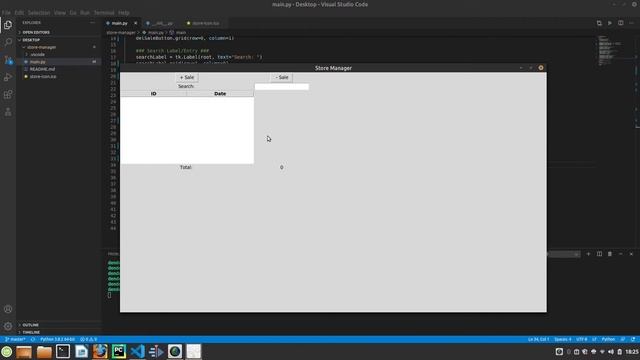Open the terminal selector dropdown
Screen dimensions: 640x360
click(564, 254)
